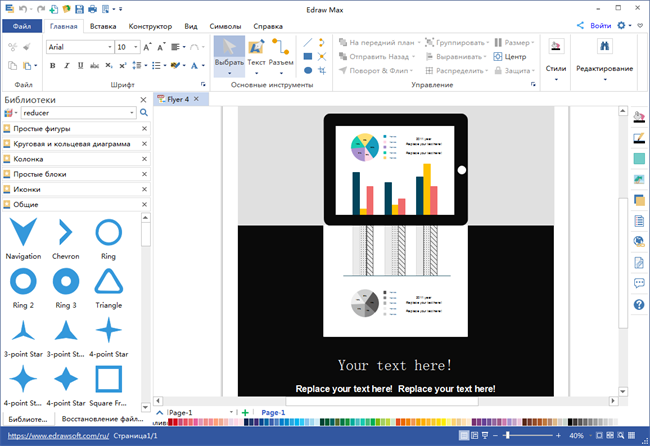Toggle strikethrough formatting
Viewport: 650px width, 446px height.
coord(95,65)
